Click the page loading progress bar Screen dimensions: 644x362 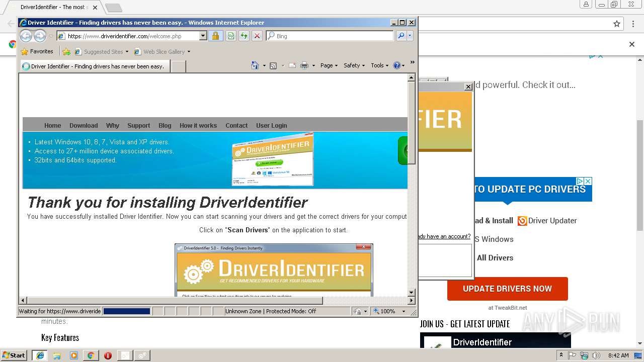coord(127,311)
